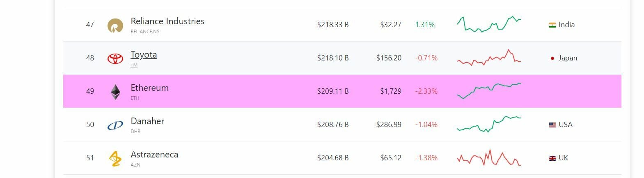
Task: Click Ethereum's 30-day price sparkline chart
Action: tap(489, 91)
